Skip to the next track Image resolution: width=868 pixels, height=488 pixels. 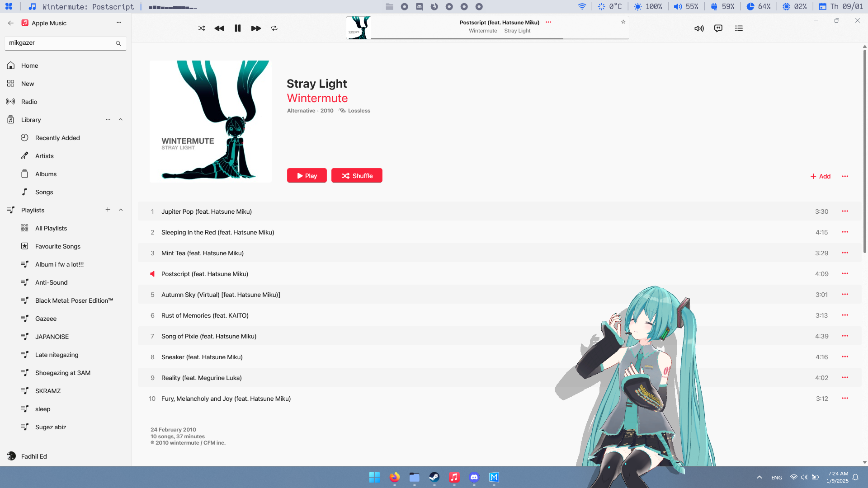256,28
